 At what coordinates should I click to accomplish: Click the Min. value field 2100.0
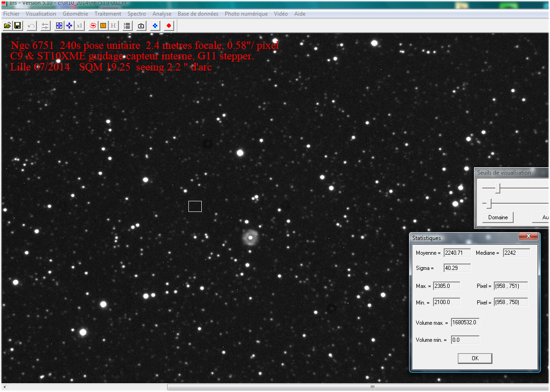[x=446, y=302]
